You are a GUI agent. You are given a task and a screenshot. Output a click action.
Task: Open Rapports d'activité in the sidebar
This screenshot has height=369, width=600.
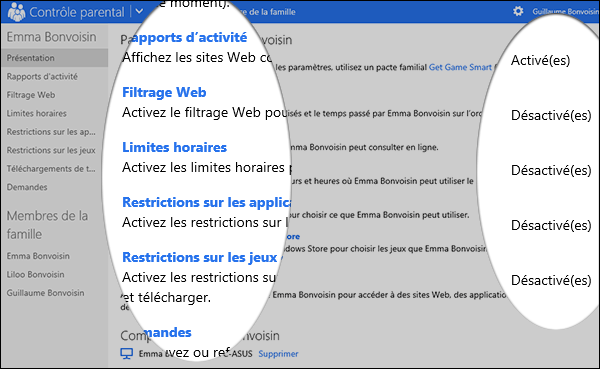click(42, 77)
